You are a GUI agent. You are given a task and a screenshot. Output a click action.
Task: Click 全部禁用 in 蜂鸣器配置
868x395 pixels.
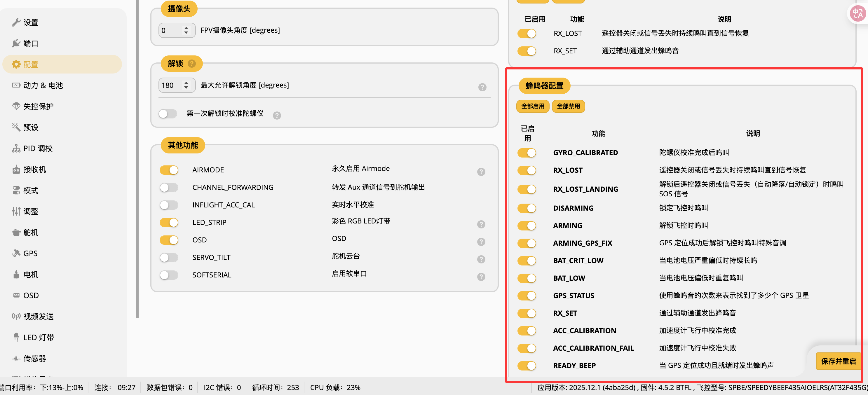coord(568,106)
